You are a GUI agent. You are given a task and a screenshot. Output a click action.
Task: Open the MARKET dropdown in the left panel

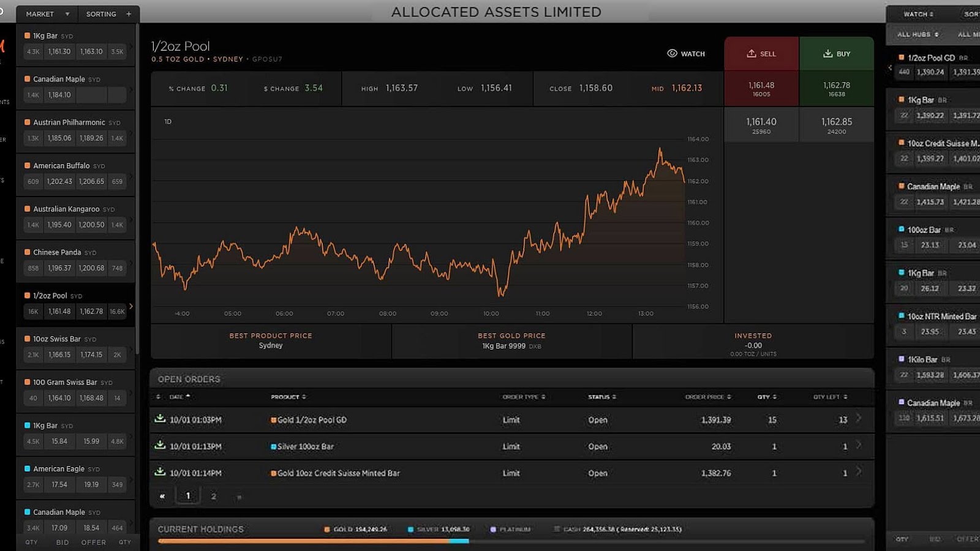click(46, 13)
